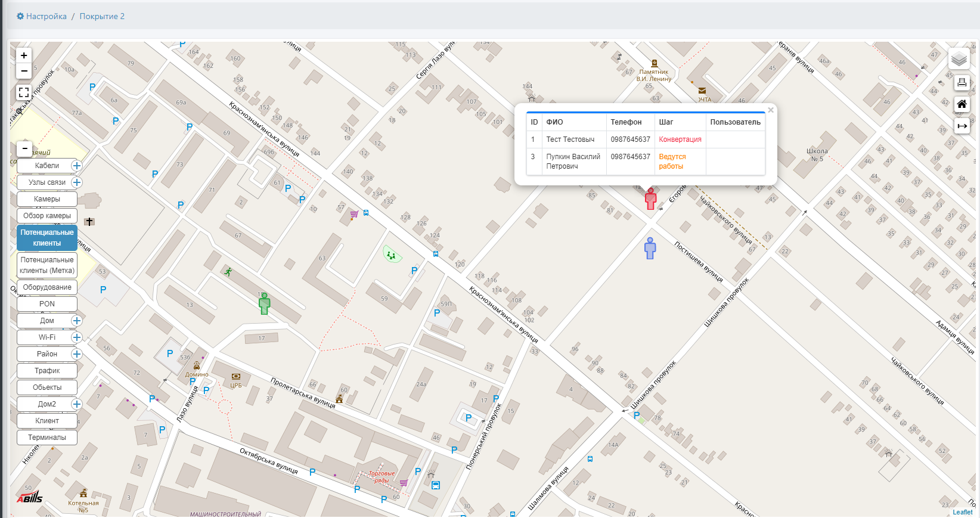Image resolution: width=980 pixels, height=518 pixels.
Task: Zoom out on the map
Action: pos(24,71)
